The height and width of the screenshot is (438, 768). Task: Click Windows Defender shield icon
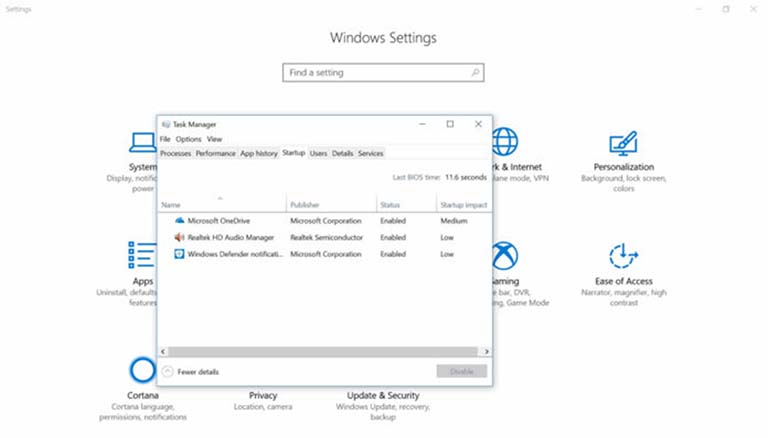pos(179,254)
